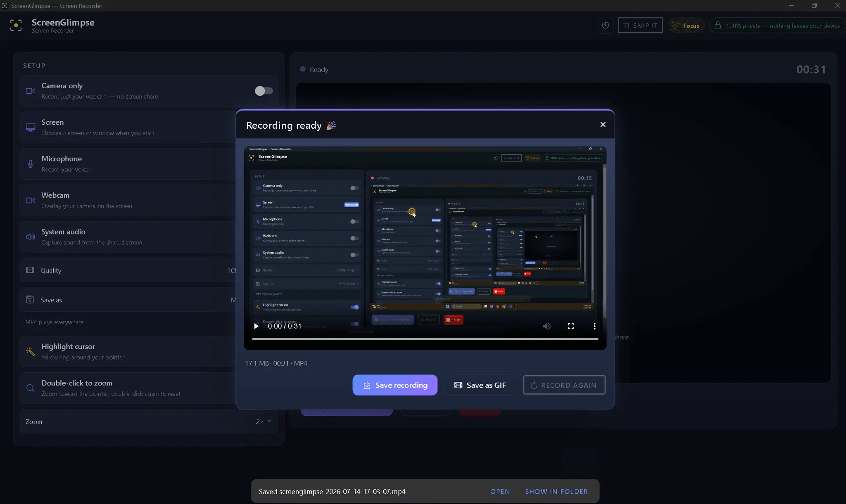Click the SNIP IT button
The height and width of the screenshot is (504, 846).
point(640,25)
